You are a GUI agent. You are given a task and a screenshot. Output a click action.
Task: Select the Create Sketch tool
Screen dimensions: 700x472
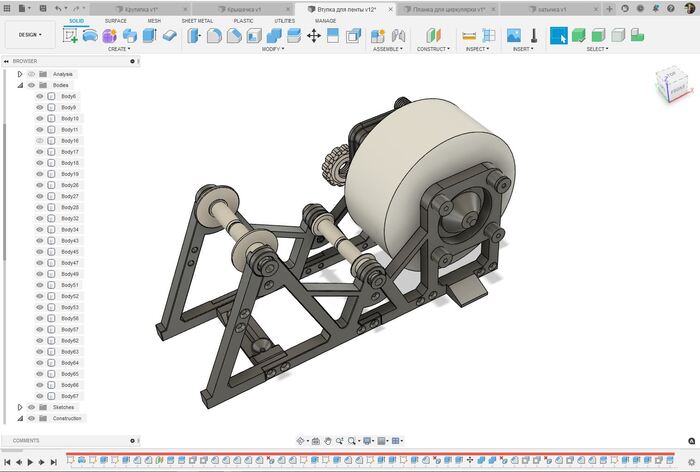click(x=70, y=35)
